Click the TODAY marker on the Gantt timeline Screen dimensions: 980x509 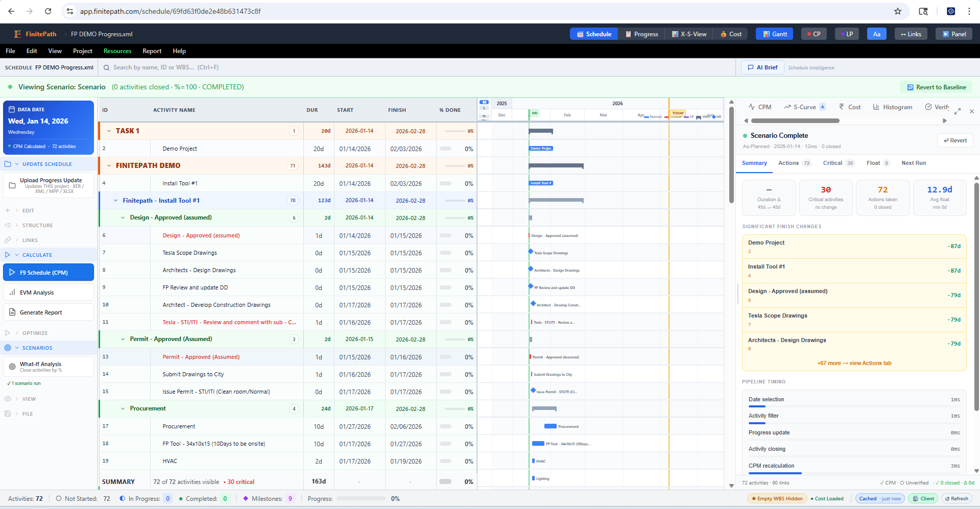(678, 113)
